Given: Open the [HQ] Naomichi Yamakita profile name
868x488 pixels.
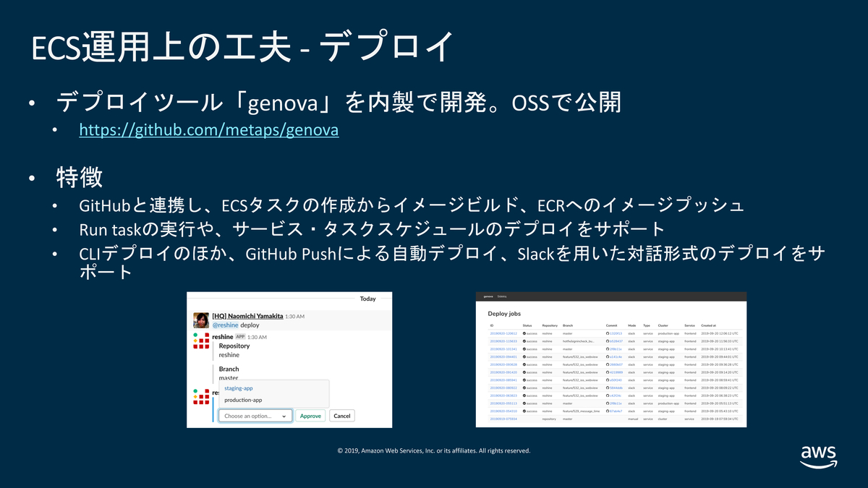Looking at the screenshot, I should (248, 316).
